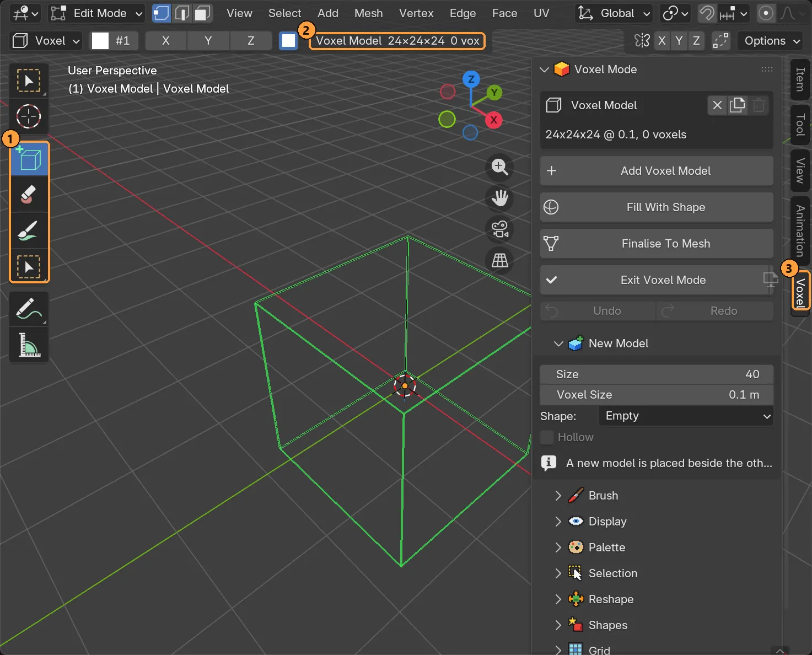
Task: Switch to the Animation sidebar tab
Action: coord(800,231)
